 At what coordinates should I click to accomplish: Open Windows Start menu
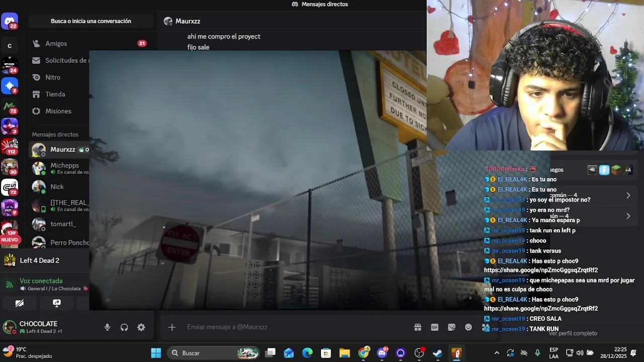pyautogui.click(x=156, y=353)
